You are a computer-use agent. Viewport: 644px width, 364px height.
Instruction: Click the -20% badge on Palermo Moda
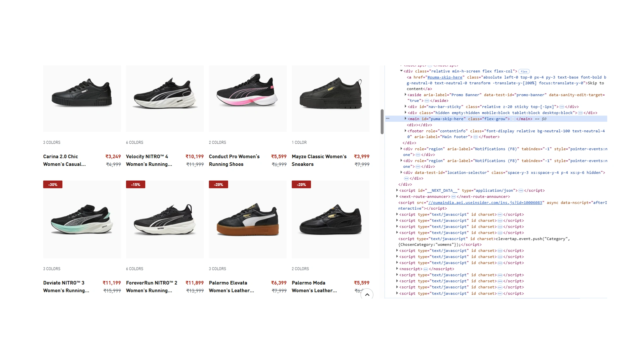[301, 184]
